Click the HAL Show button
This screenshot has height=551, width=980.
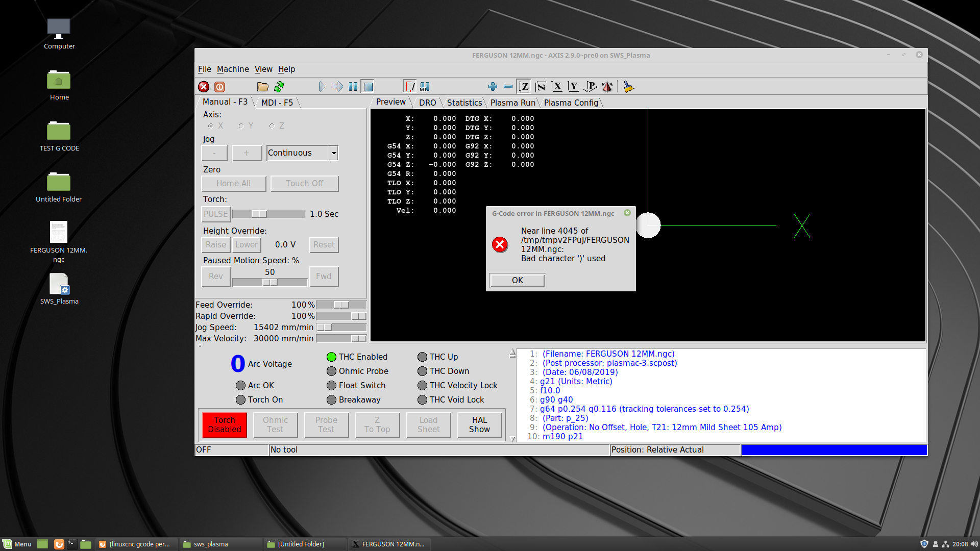479,424
